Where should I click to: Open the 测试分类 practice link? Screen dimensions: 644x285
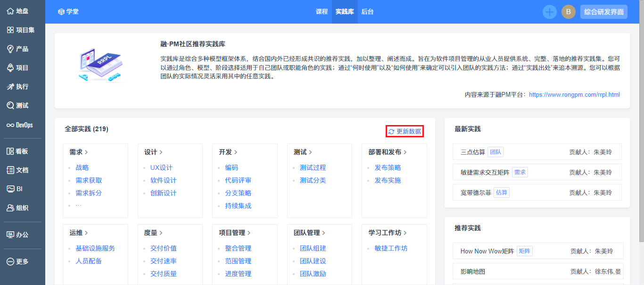click(313, 180)
